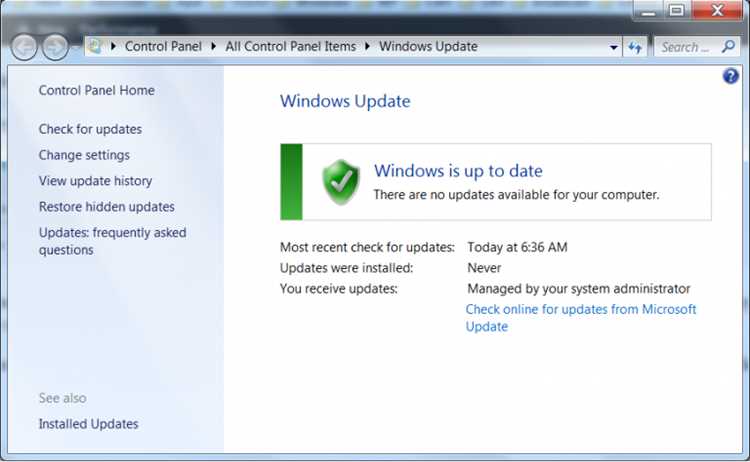Click the Back navigation arrow
This screenshot has width=750, height=462.
24,47
